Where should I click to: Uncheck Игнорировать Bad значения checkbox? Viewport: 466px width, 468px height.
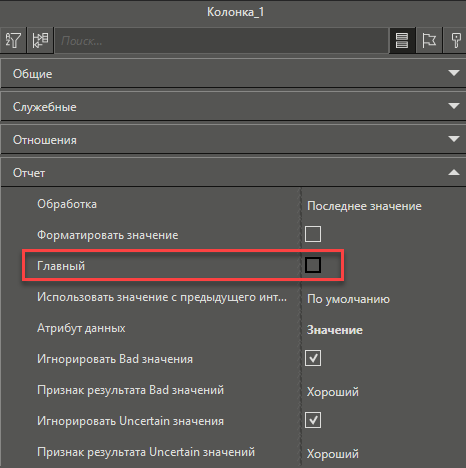click(x=313, y=358)
